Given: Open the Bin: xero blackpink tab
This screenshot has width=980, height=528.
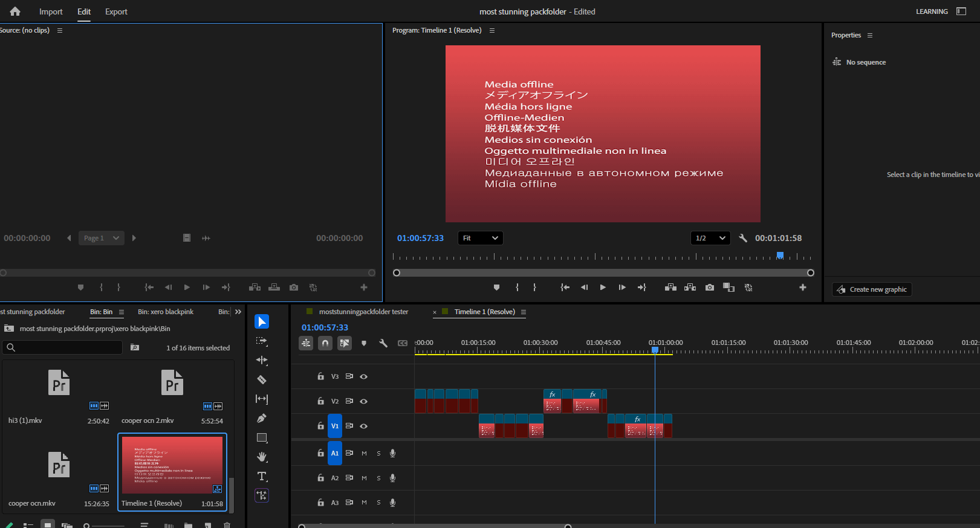Looking at the screenshot, I should [166, 312].
